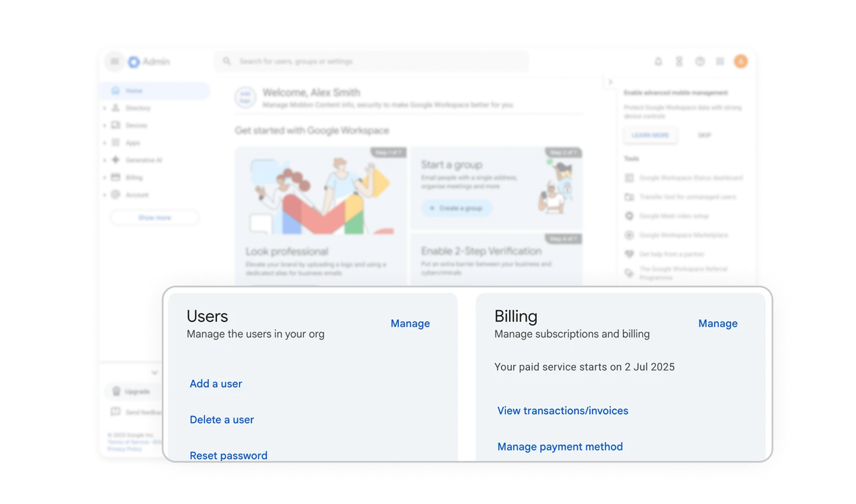The width and height of the screenshot is (856, 504).
Task: Click the Apps grid icon in sidebar
Action: [x=116, y=142]
